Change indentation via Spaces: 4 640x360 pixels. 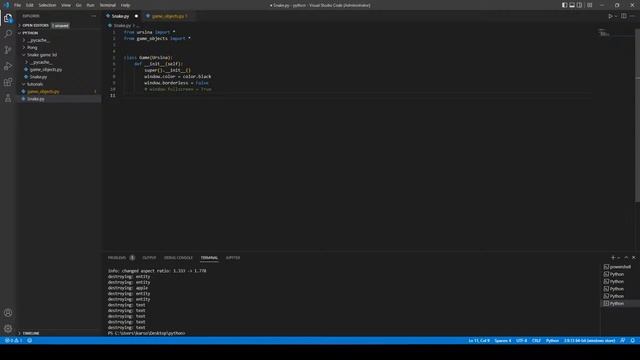coord(502,340)
